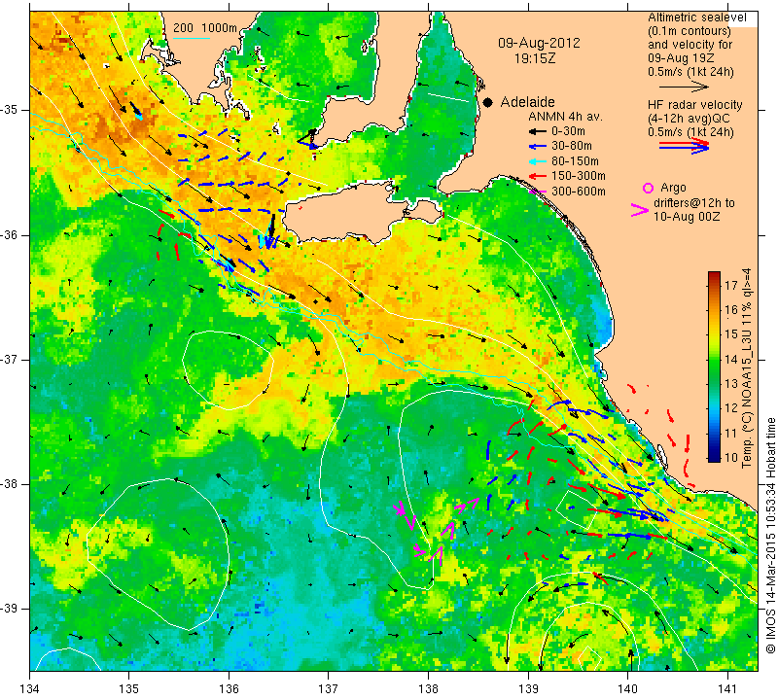Image resolution: width=778 pixels, height=700 pixels.
Task: Click colorbar tick label 12
Action: click(x=731, y=408)
